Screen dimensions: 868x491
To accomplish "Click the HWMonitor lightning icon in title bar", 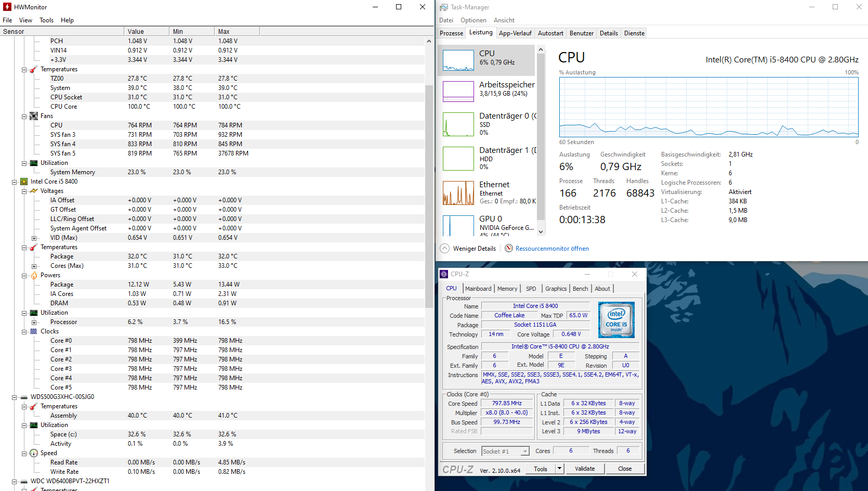I will [x=7, y=7].
